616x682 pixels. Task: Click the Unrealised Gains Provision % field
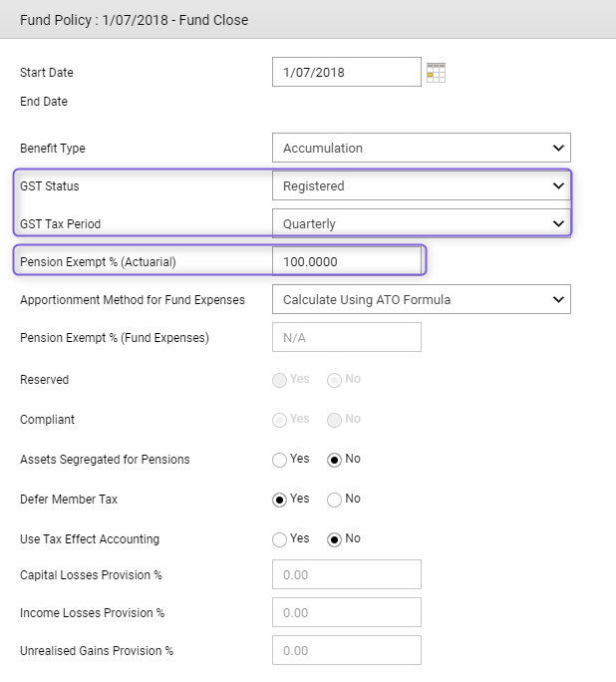(347, 650)
